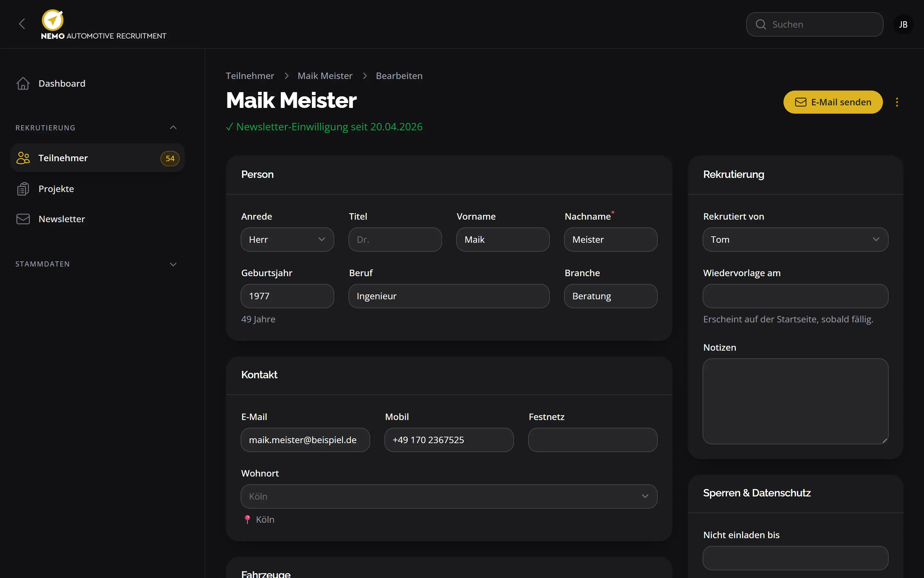Open the Anrede dropdown showing Herr
924x578 pixels.
click(287, 240)
